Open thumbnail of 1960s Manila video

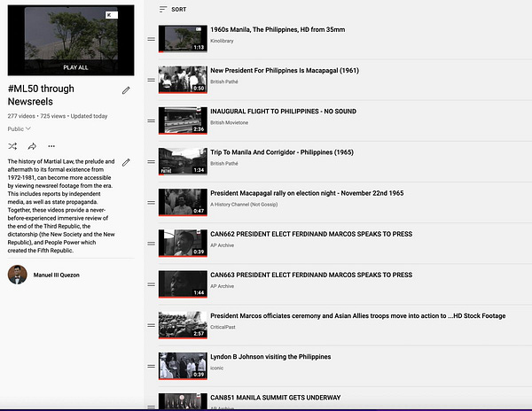183,39
